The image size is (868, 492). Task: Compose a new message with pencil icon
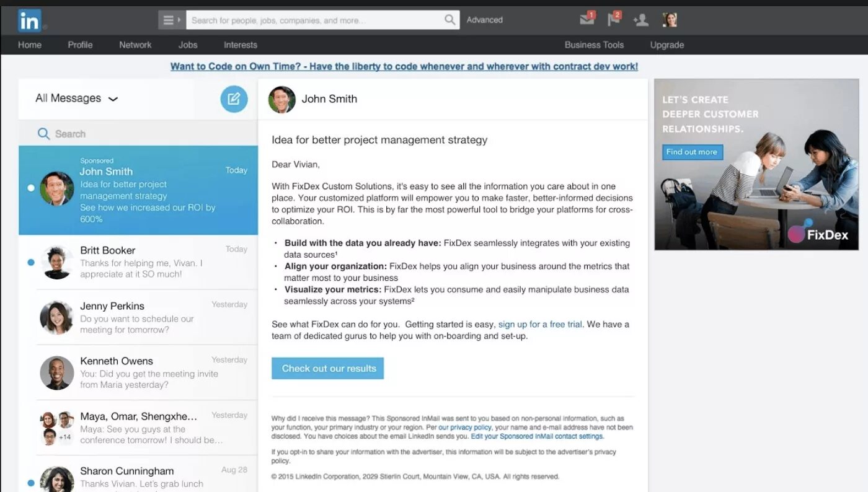pyautogui.click(x=234, y=99)
